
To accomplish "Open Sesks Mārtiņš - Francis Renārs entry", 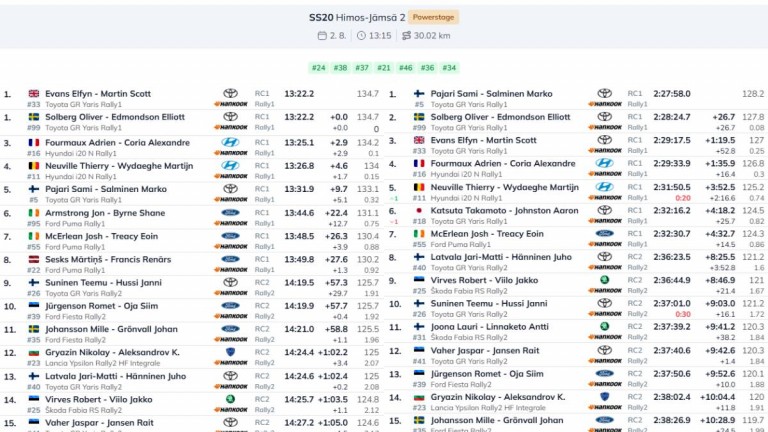I will pos(108,259).
